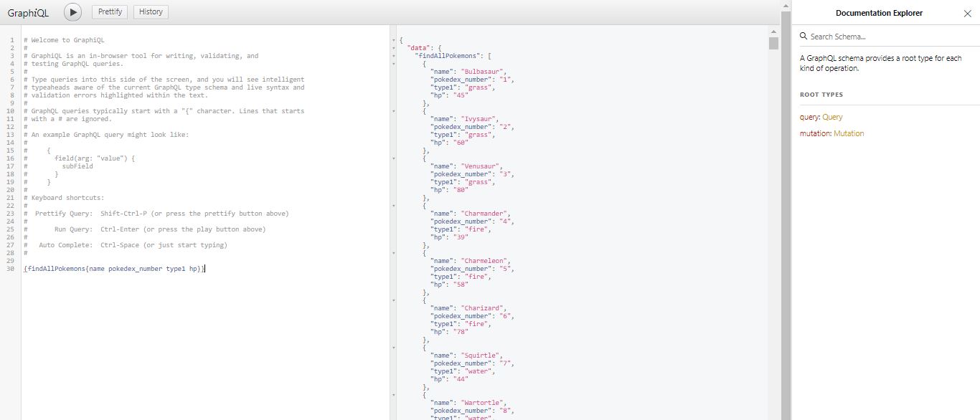
Task: Click the "Ivysaur" value in results
Action: (x=480, y=119)
